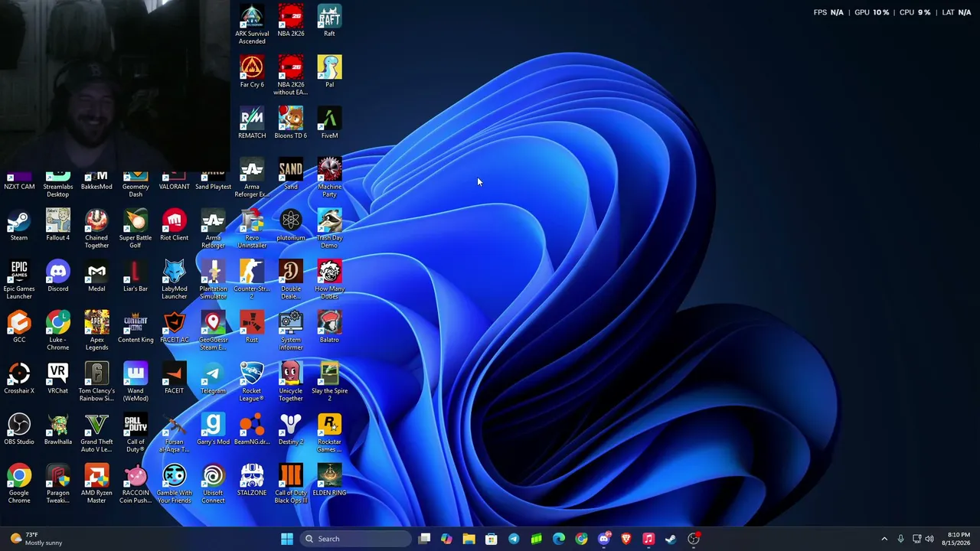Select the FACEIT AC desktop icon

(x=174, y=326)
